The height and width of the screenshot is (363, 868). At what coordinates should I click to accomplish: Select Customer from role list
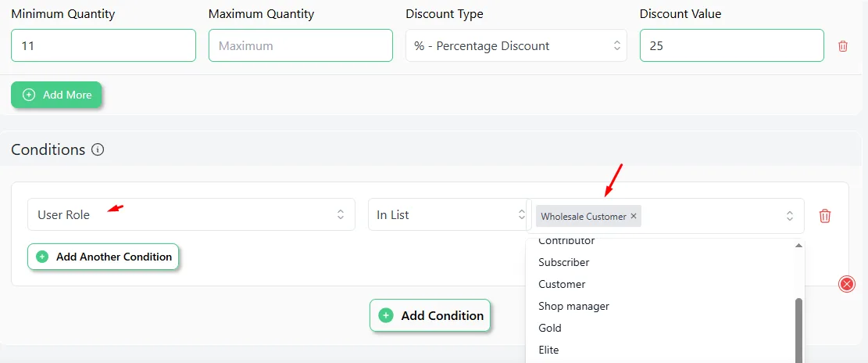562,284
